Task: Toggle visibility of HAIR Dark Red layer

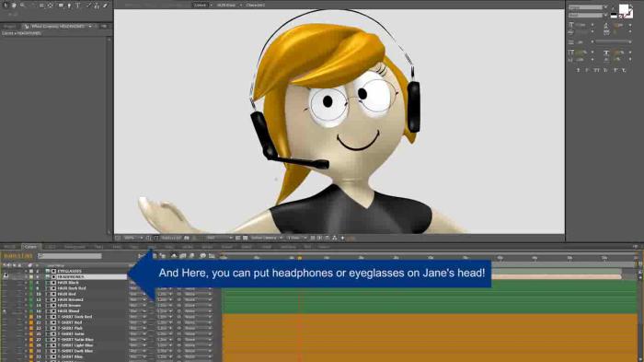Action: tap(6, 288)
